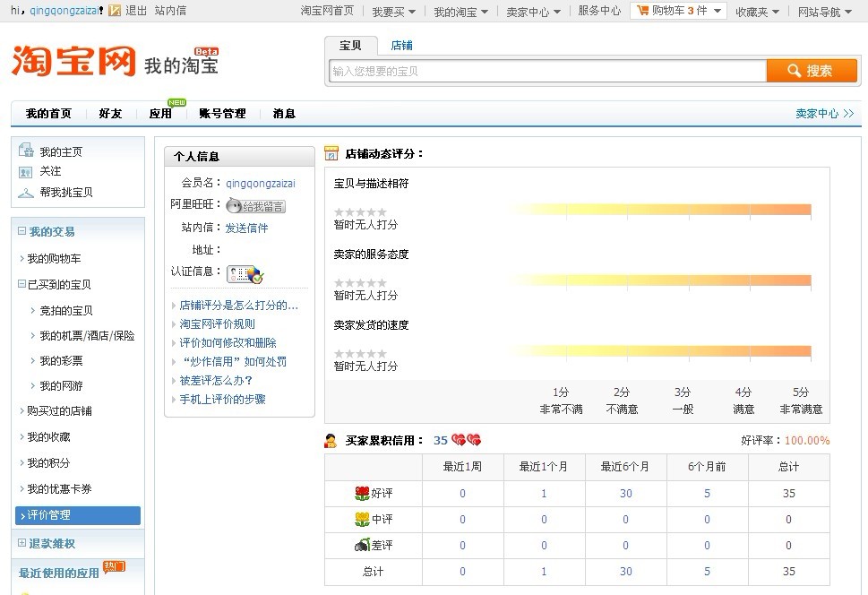Click the shopping cart icon
Screen dimensions: 868x595
click(x=641, y=11)
